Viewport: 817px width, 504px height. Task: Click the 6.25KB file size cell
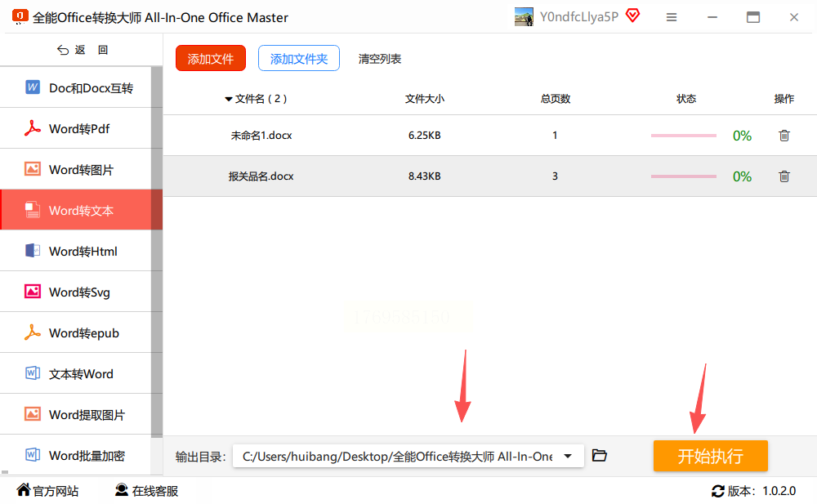(x=425, y=136)
